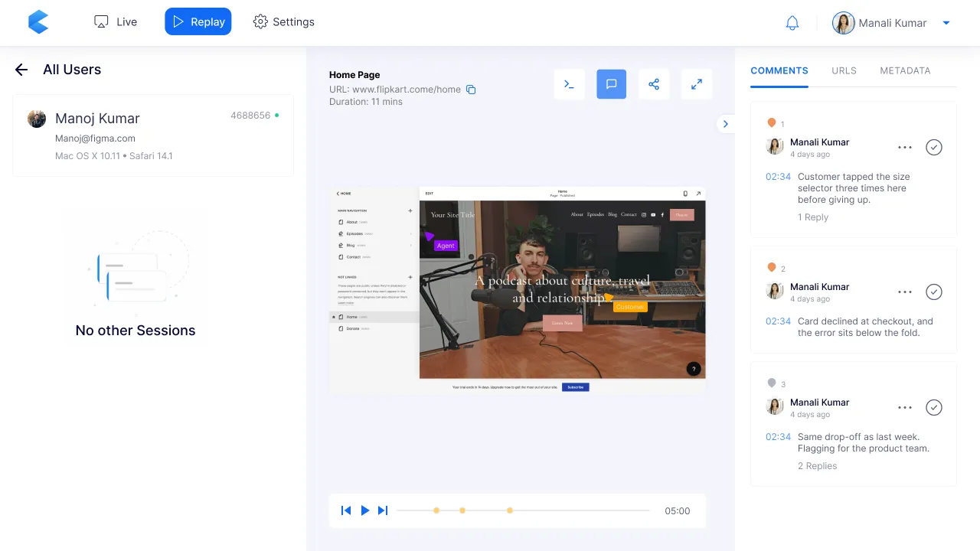Click the second yellow timeline marker
Screen dimensions: 980x551
point(462,510)
